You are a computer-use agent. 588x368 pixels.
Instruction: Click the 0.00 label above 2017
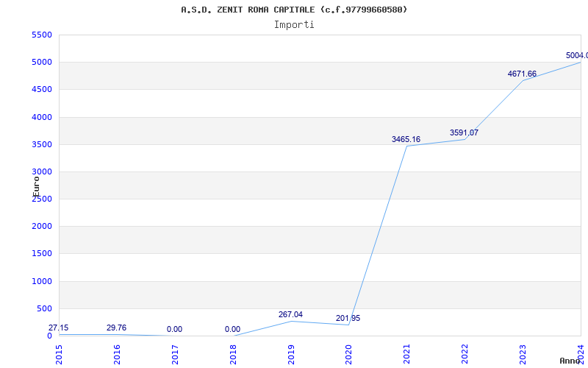[x=174, y=329]
